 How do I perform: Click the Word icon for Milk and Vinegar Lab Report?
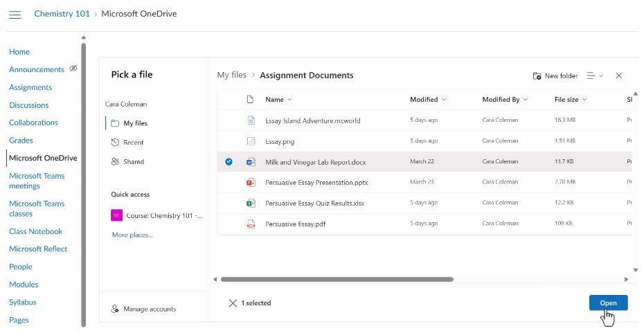point(251,162)
